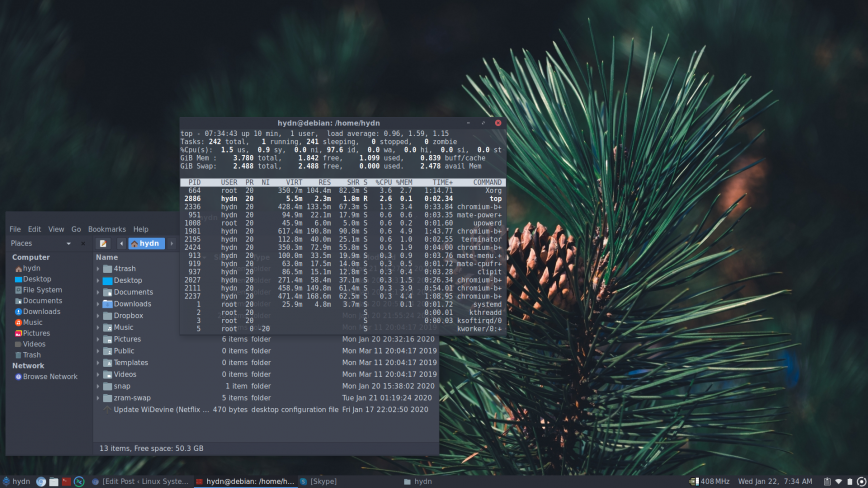
Task: Expand the snap folder
Action: click(x=99, y=386)
